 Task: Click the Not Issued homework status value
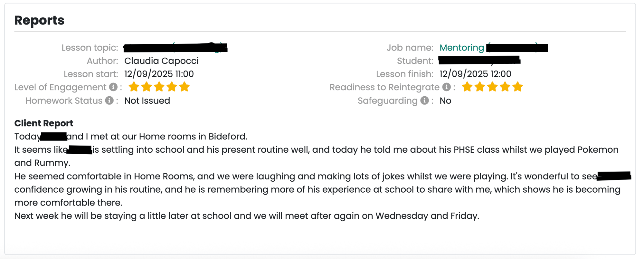[147, 101]
